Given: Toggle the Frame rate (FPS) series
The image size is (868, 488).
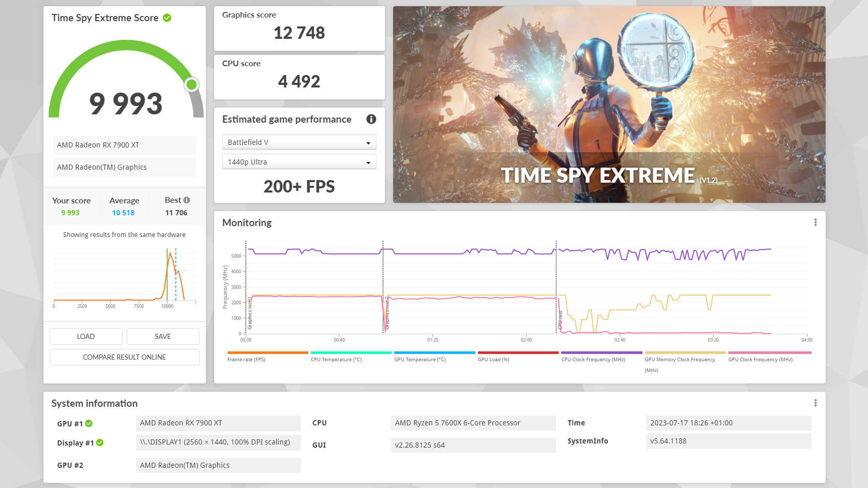Looking at the screenshot, I should coord(267,352).
